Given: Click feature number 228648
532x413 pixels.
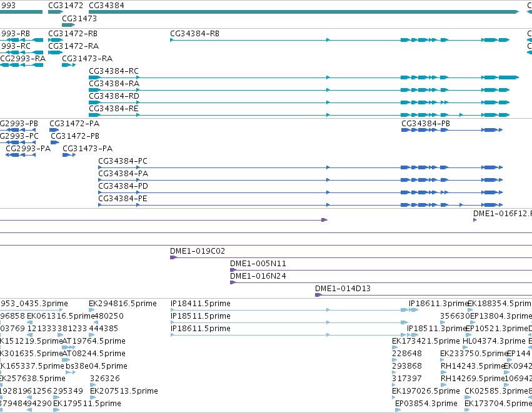Looking at the screenshot, I should click(407, 354).
